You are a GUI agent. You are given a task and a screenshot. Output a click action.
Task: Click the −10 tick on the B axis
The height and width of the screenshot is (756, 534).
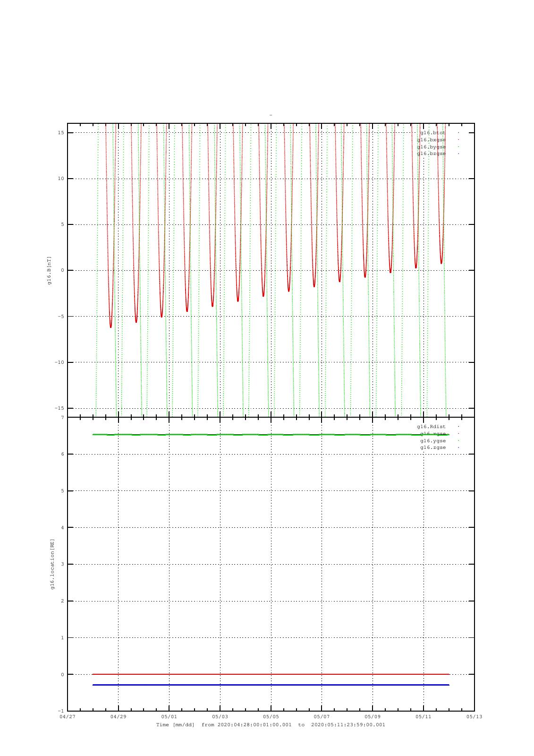59,362
